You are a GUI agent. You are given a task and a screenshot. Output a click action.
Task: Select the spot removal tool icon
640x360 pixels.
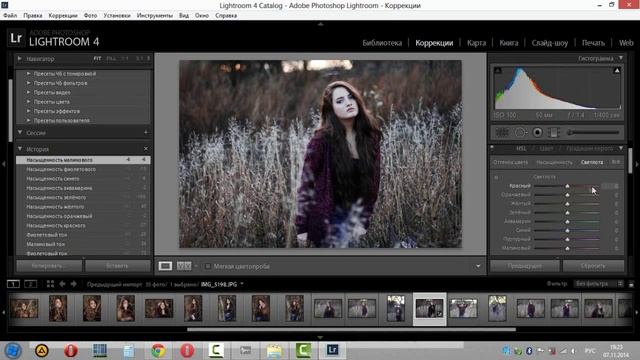tap(520, 132)
